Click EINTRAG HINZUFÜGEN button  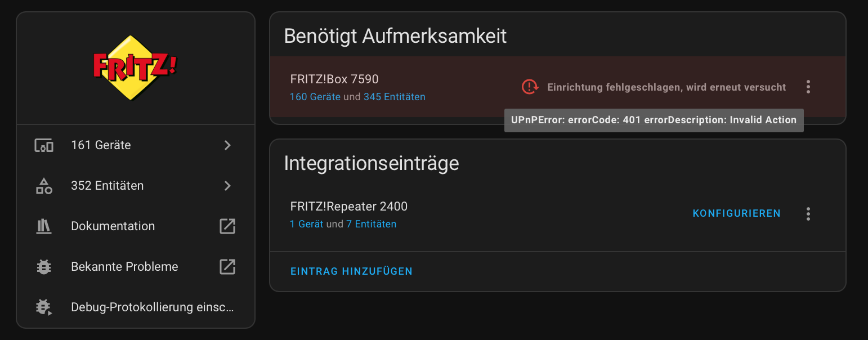click(351, 271)
